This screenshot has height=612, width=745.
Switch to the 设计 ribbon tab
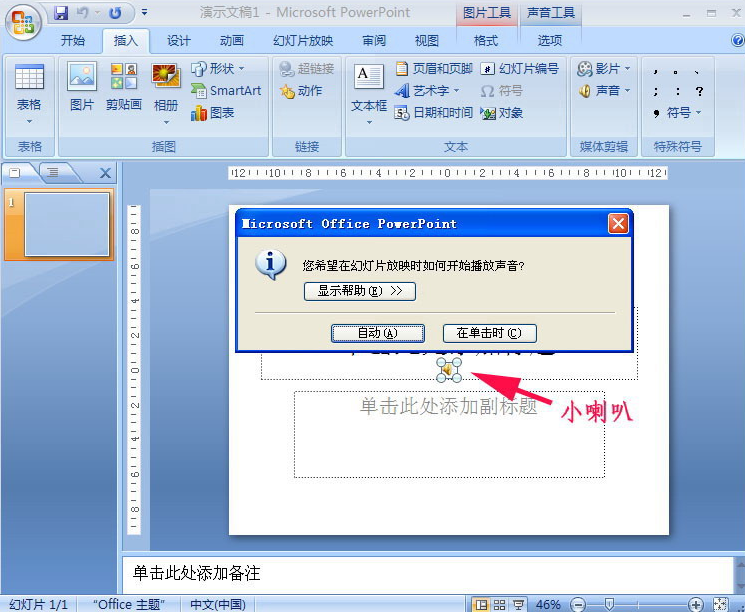point(179,41)
